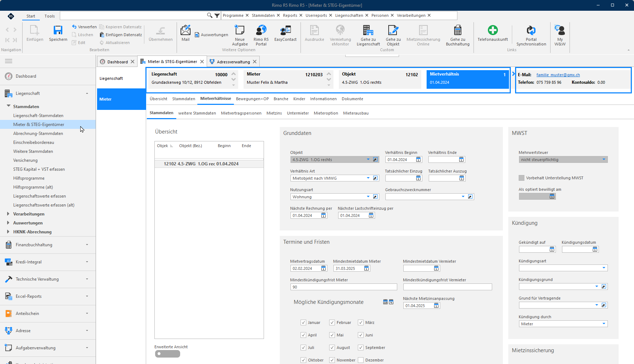The height and width of the screenshot is (364, 634).
Task: Click the Speichern save icon
Action: (58, 30)
